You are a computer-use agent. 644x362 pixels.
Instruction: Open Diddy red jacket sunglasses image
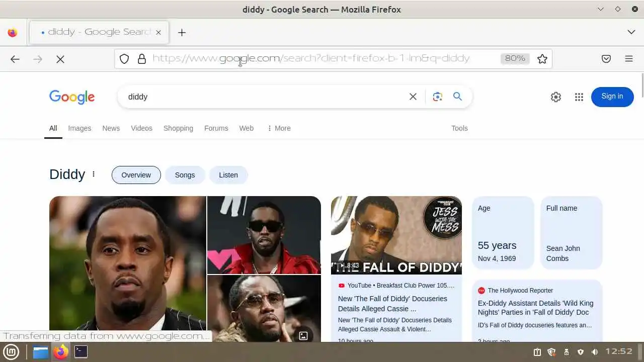click(x=264, y=235)
